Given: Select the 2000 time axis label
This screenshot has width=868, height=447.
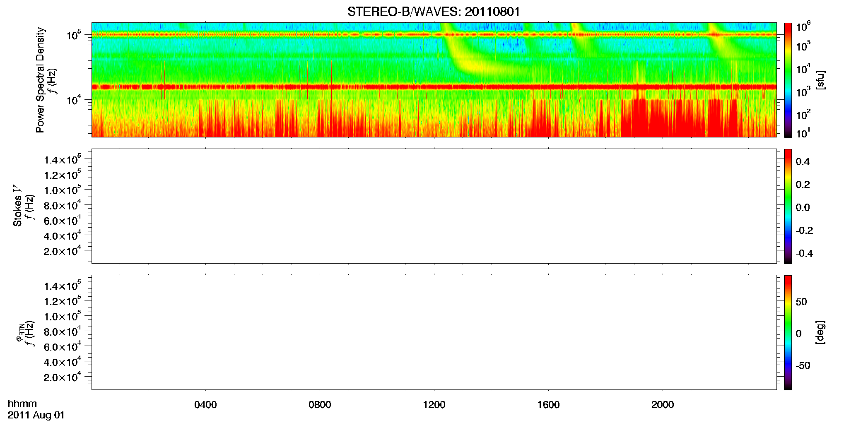Looking at the screenshot, I should tap(663, 405).
